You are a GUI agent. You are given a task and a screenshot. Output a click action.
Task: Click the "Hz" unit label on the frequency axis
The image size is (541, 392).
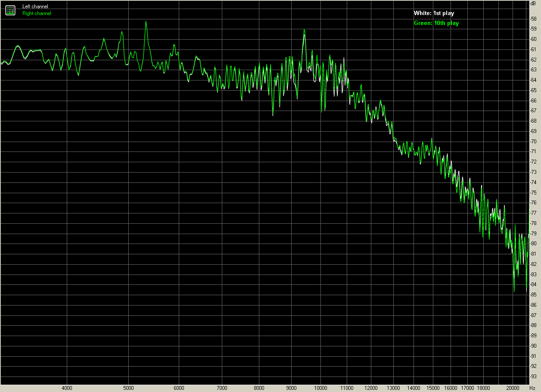coord(532,388)
